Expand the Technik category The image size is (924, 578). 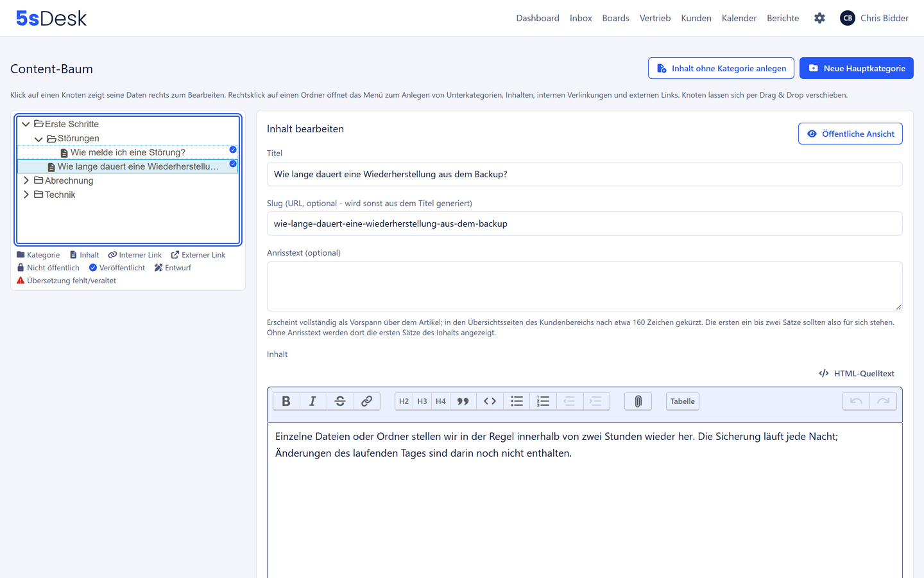point(26,195)
